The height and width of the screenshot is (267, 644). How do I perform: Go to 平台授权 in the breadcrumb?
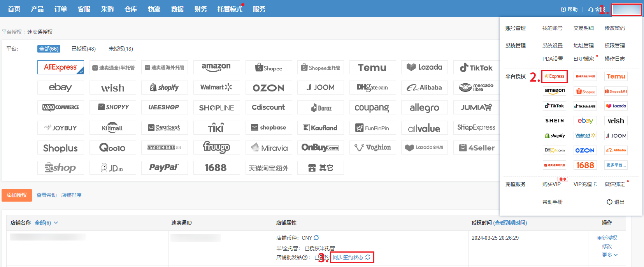tap(12, 32)
